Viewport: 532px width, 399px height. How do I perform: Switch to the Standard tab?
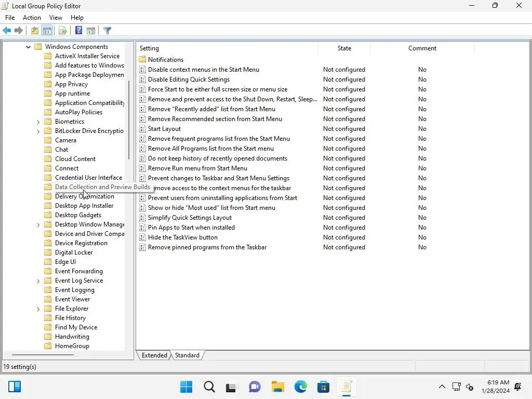pyautogui.click(x=187, y=355)
